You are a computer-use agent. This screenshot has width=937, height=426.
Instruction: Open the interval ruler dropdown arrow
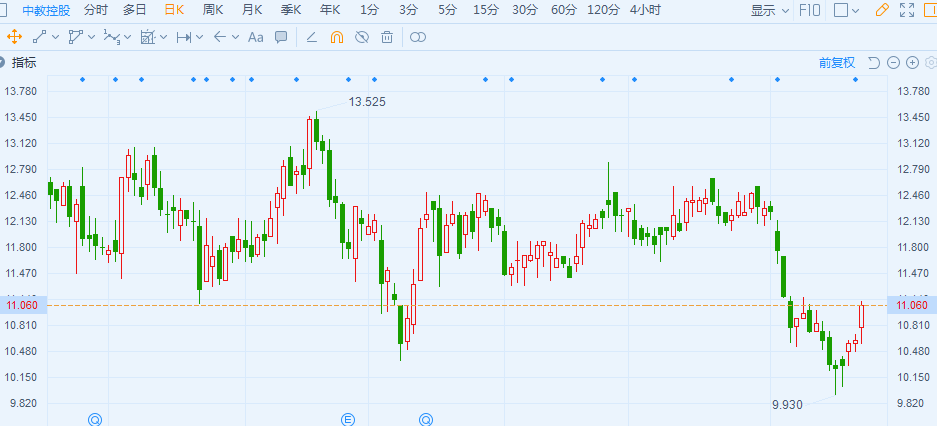click(200, 38)
